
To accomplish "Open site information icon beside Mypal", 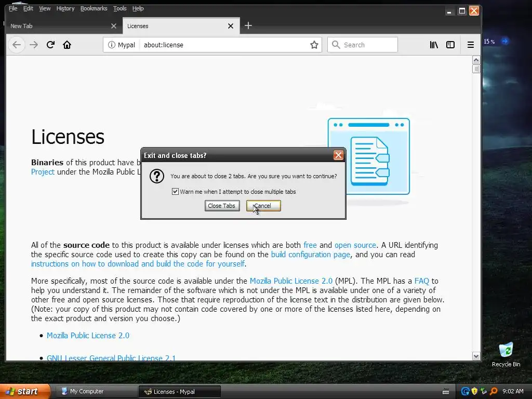I will coord(111,45).
